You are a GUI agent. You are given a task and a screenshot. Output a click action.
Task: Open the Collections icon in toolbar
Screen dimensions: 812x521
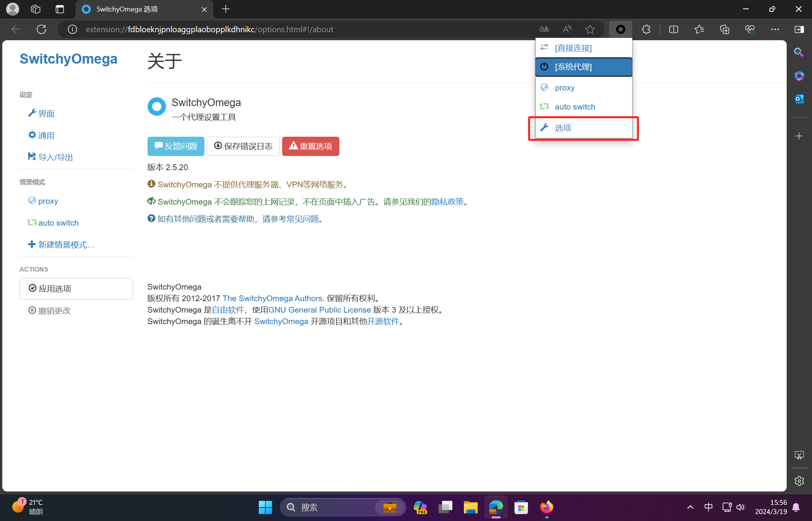tap(724, 29)
